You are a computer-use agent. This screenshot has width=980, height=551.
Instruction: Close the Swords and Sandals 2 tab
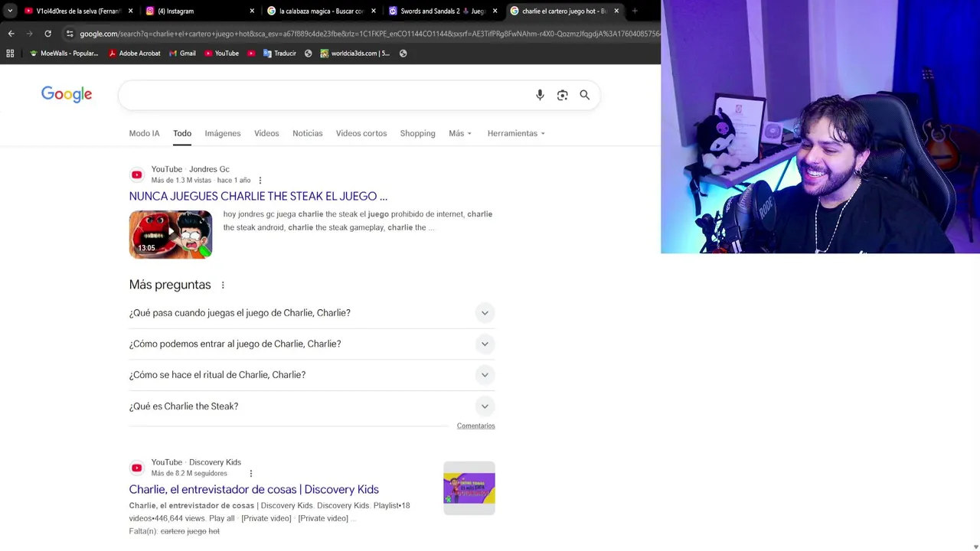click(x=495, y=11)
